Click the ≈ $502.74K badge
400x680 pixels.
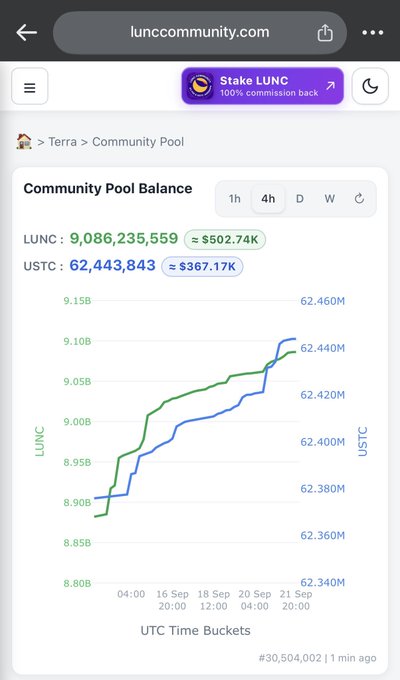pyautogui.click(x=225, y=239)
